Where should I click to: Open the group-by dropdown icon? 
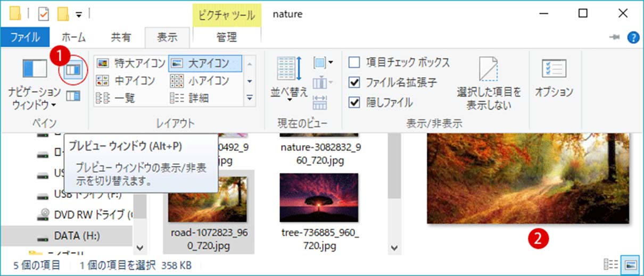pyautogui.click(x=323, y=63)
